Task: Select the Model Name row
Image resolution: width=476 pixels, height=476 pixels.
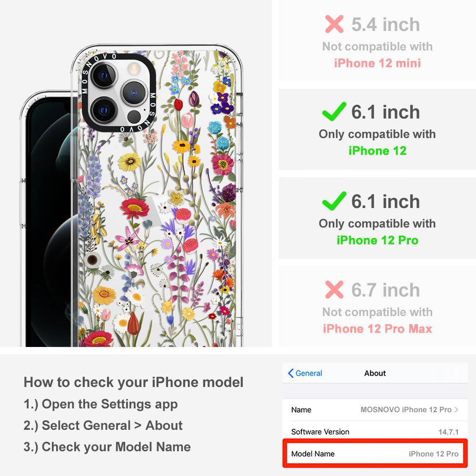Action: pyautogui.click(x=375, y=454)
